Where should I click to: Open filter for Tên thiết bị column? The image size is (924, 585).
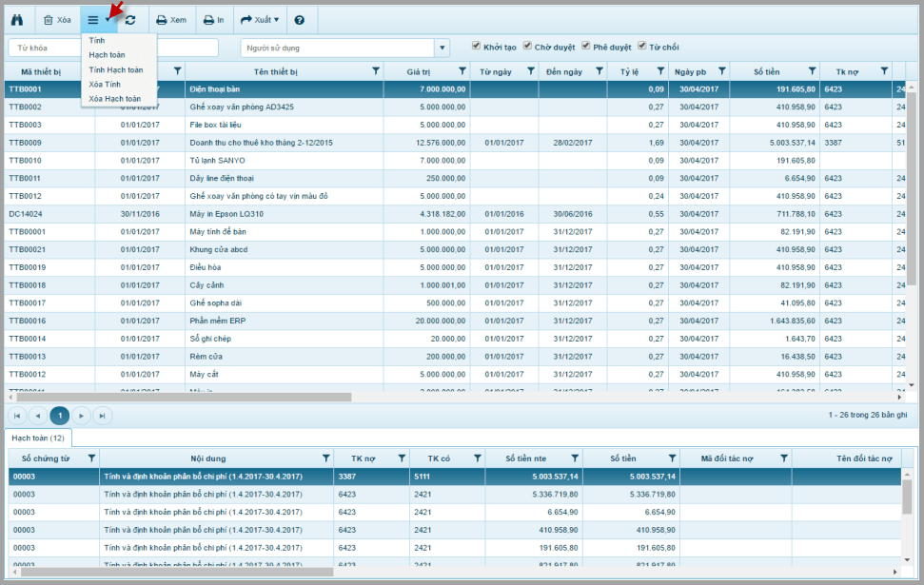375,71
